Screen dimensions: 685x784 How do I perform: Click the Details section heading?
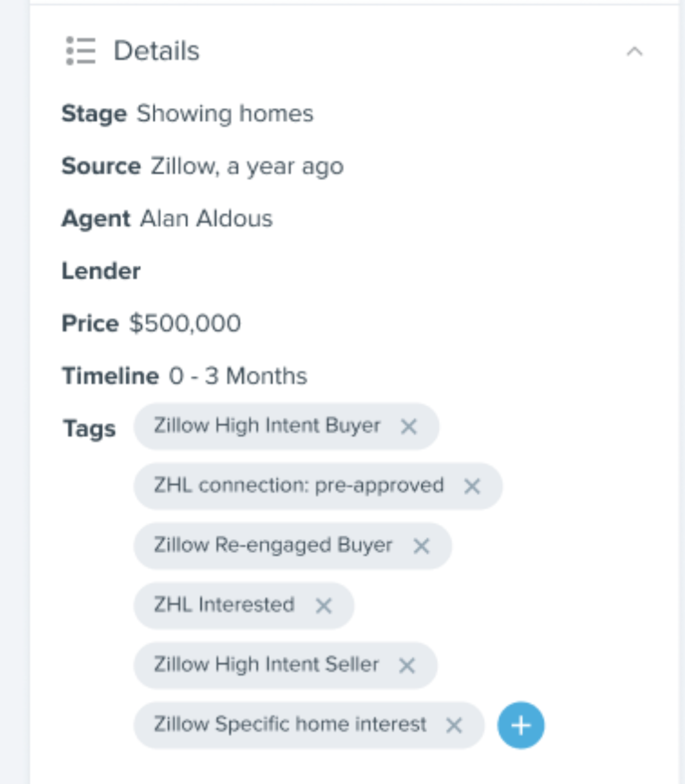[156, 51]
